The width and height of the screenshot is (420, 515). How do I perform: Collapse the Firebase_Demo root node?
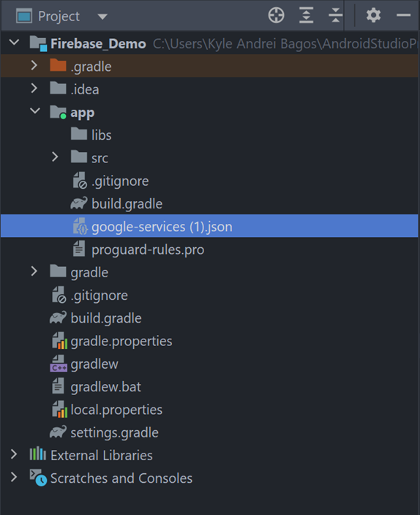pos(14,42)
